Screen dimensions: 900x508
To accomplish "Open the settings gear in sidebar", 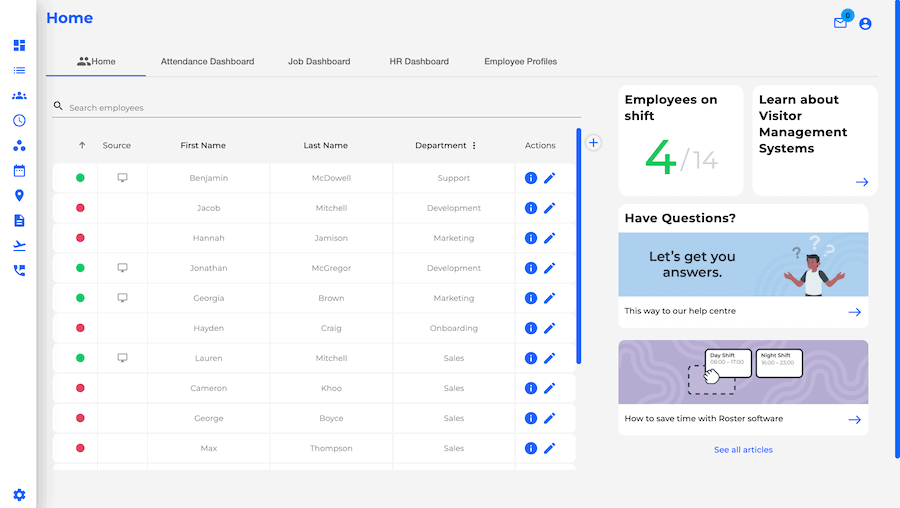I will (19, 495).
